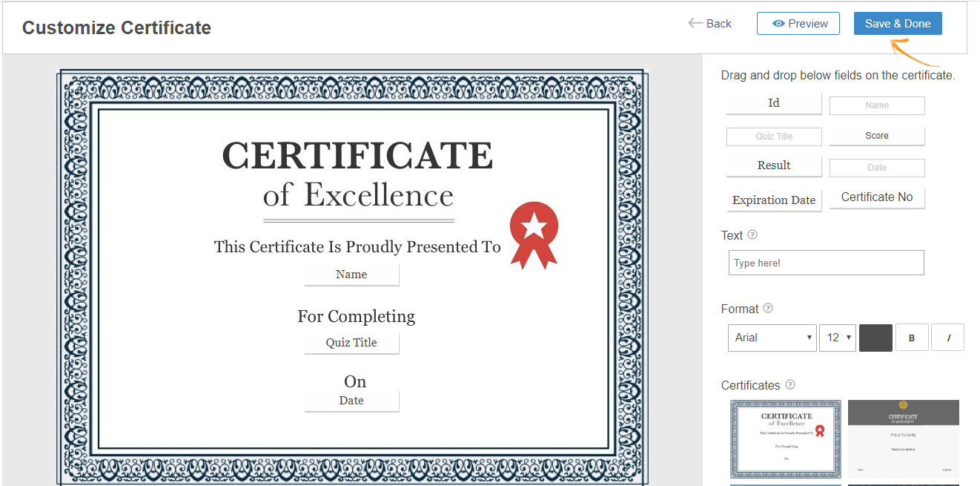Open the font size 12 dropdown
Image resolution: width=980 pixels, height=486 pixels.
838,338
